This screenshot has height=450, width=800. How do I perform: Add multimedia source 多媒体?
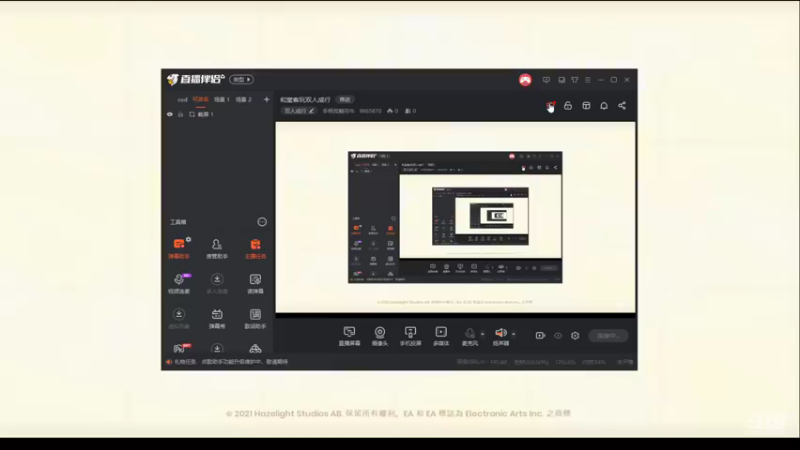tap(441, 336)
